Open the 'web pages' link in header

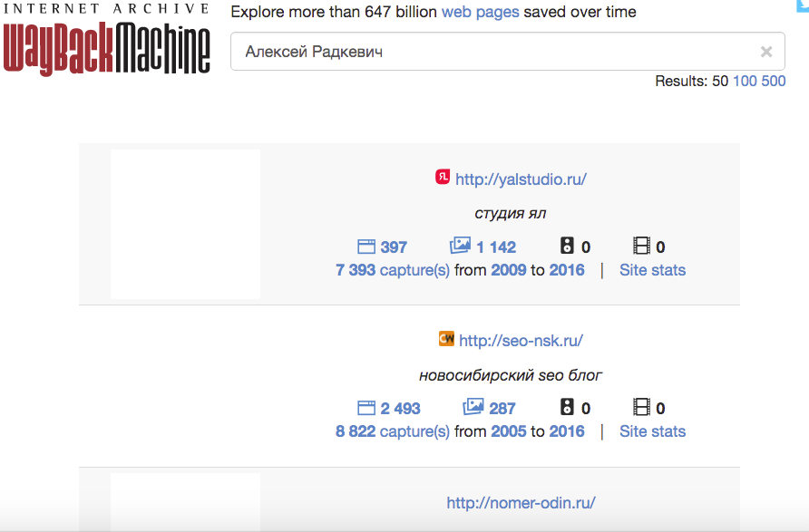pyautogui.click(x=481, y=12)
